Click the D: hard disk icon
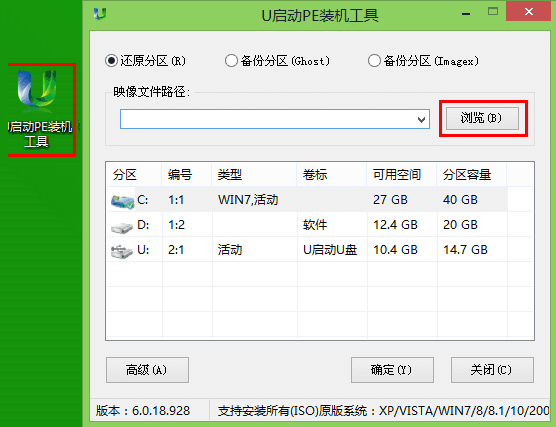Screen dimensions: 556x427 [x=122, y=227]
